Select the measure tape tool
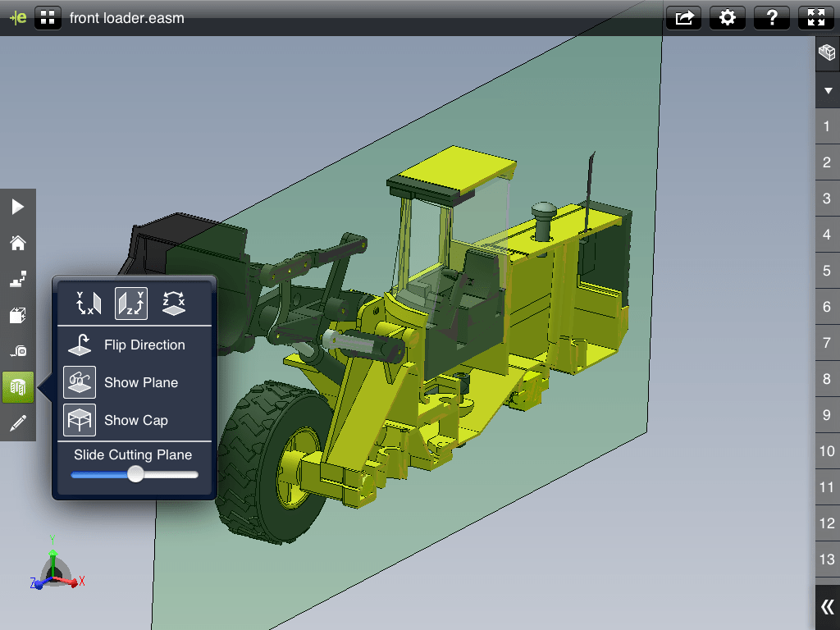 (17, 350)
